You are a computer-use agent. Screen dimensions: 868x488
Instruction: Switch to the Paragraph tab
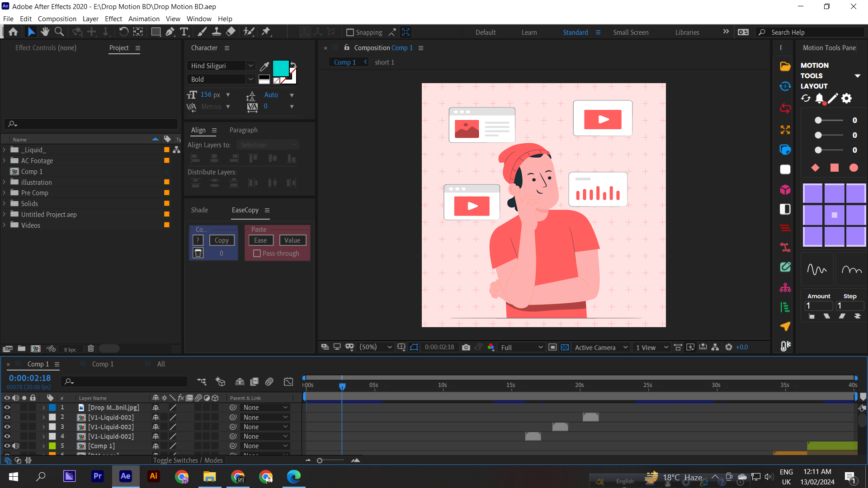pyautogui.click(x=244, y=130)
